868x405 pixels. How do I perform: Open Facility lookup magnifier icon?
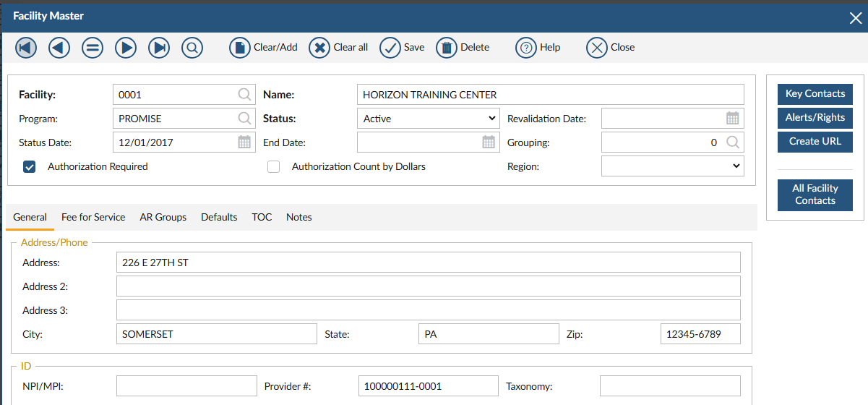(245, 94)
